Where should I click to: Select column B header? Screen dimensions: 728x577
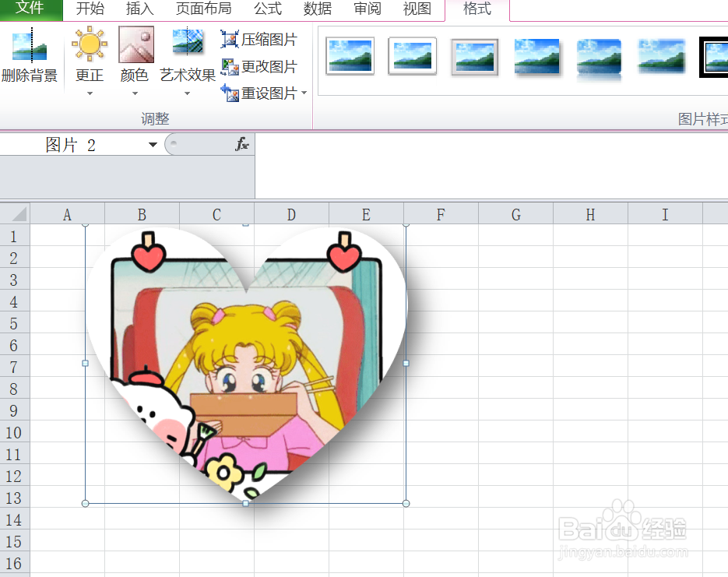[x=142, y=214]
